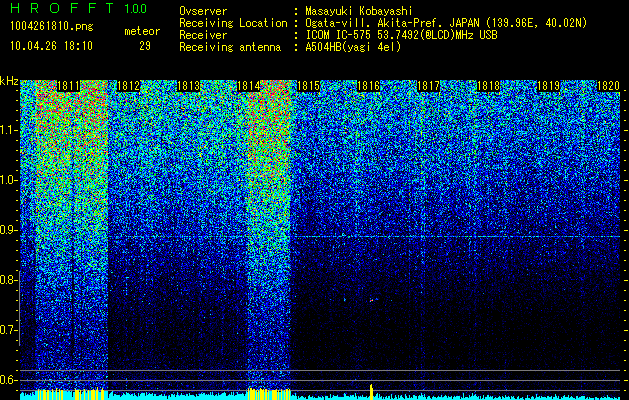The image size is (629, 400).
Task: Click the 0.8 frequency axis label
Action: click(9, 280)
